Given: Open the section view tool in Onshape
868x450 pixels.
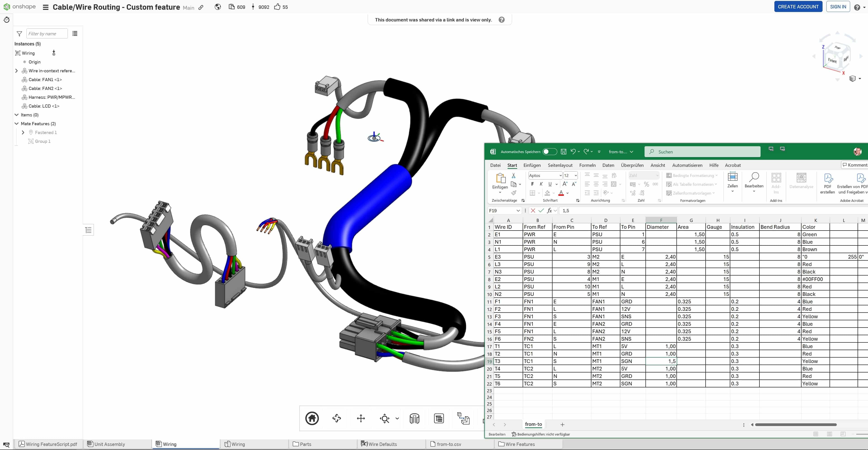Looking at the screenshot, I should coord(414,419).
